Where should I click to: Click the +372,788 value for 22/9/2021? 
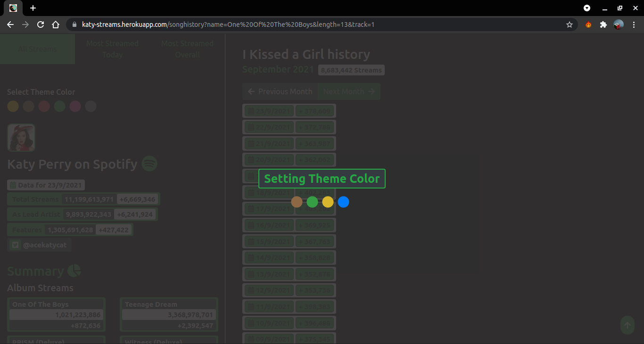pyautogui.click(x=315, y=127)
